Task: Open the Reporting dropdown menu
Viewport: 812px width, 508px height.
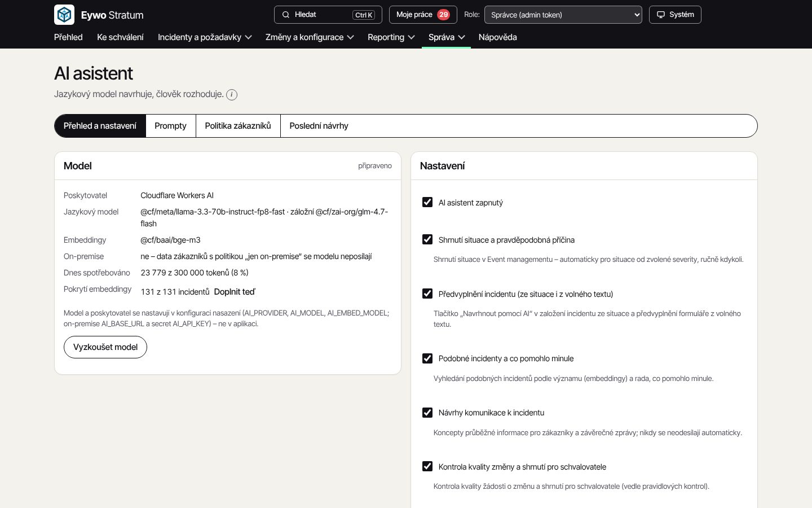Action: pos(391,37)
